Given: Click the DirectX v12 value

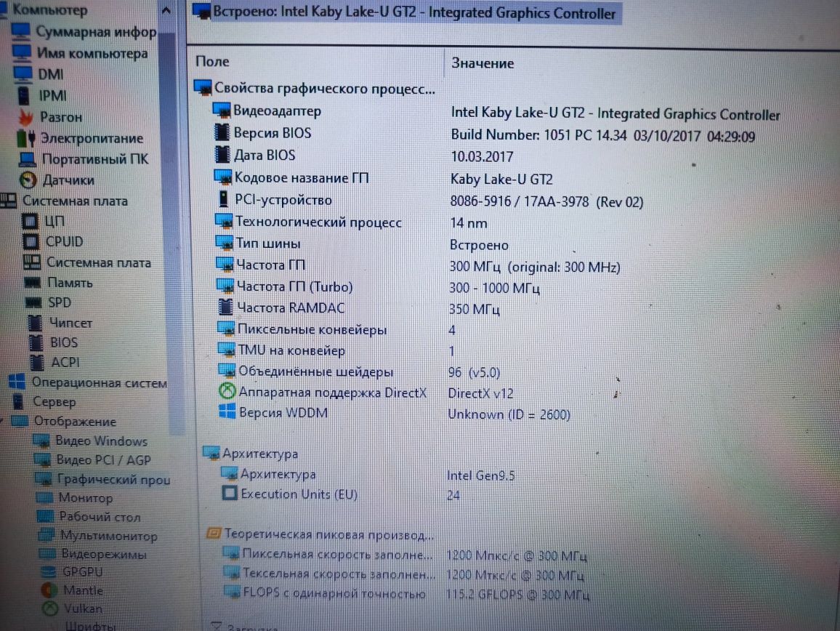Looking at the screenshot, I should click(480, 393).
